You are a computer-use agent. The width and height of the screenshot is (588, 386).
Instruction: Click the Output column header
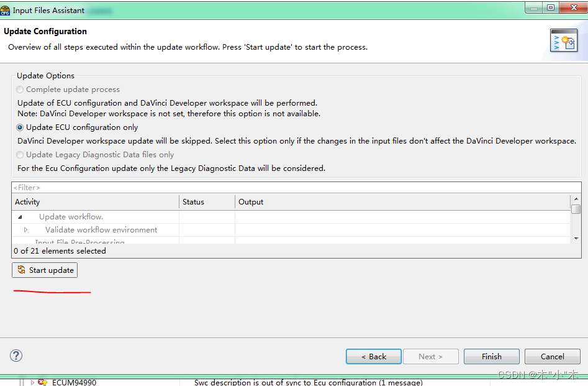tap(402, 201)
